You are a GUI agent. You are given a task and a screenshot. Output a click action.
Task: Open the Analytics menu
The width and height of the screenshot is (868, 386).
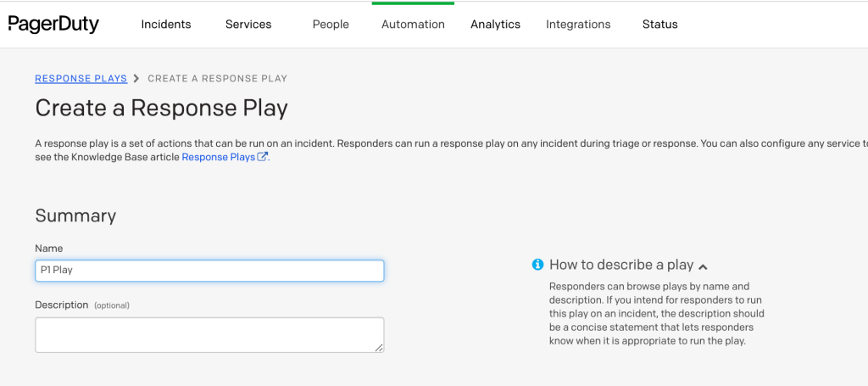[x=495, y=25]
